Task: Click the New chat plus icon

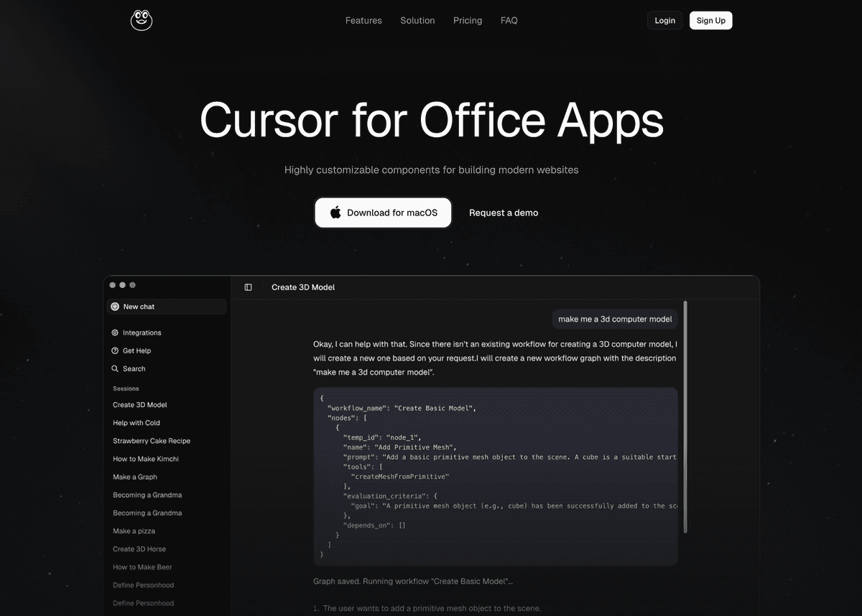Action: [x=115, y=307]
